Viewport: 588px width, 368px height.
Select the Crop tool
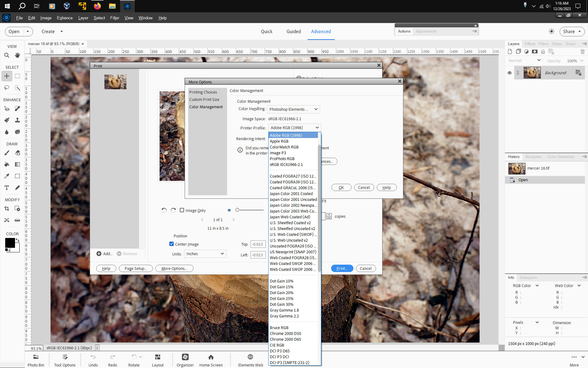click(7, 209)
